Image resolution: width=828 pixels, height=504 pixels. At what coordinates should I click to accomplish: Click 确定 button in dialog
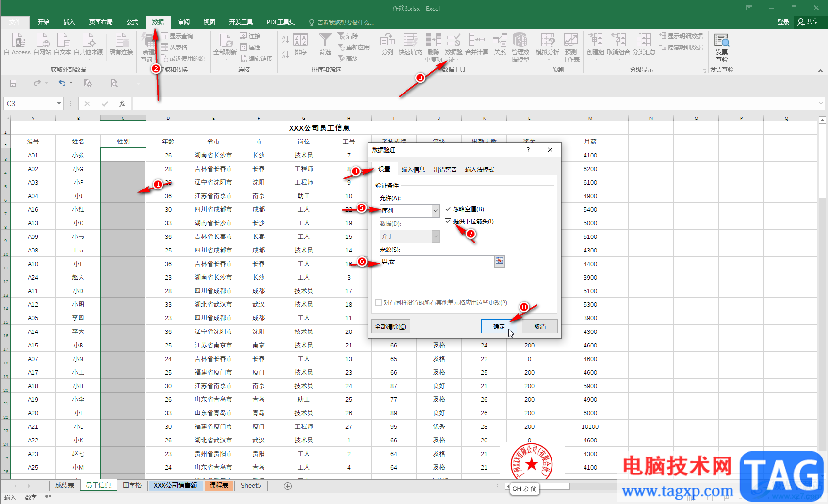(x=499, y=326)
